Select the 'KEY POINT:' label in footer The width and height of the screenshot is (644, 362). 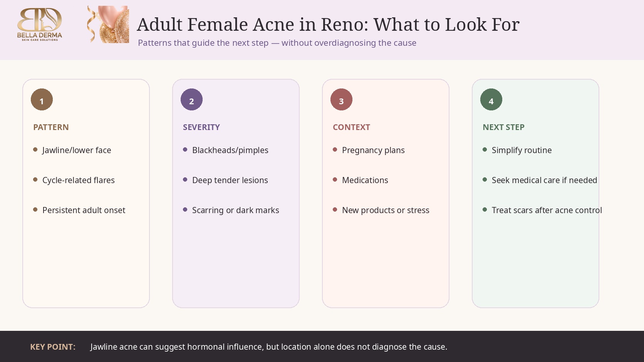pos(53,347)
